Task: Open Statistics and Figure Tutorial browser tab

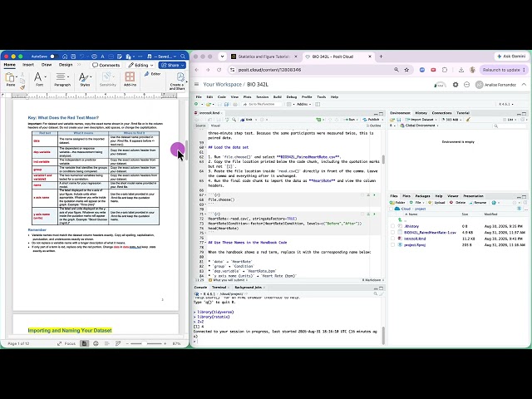Action: coord(264,57)
